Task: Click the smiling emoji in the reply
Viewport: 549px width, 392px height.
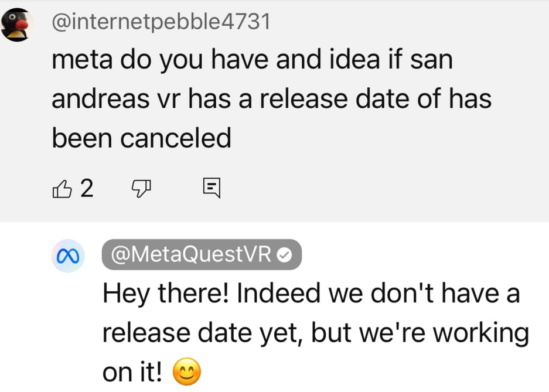Action: pos(187,371)
